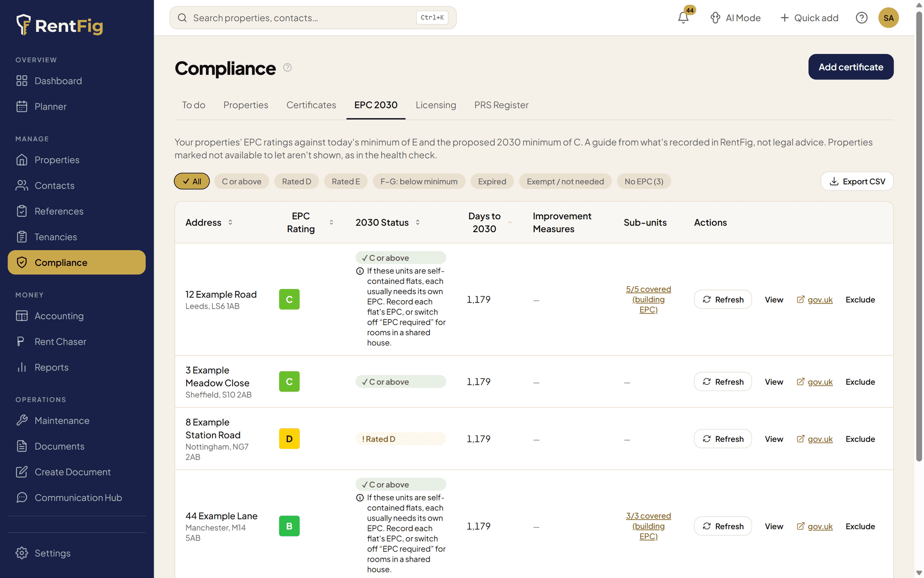
Task: Open Rent Chaser in the sidebar
Action: click(77, 342)
